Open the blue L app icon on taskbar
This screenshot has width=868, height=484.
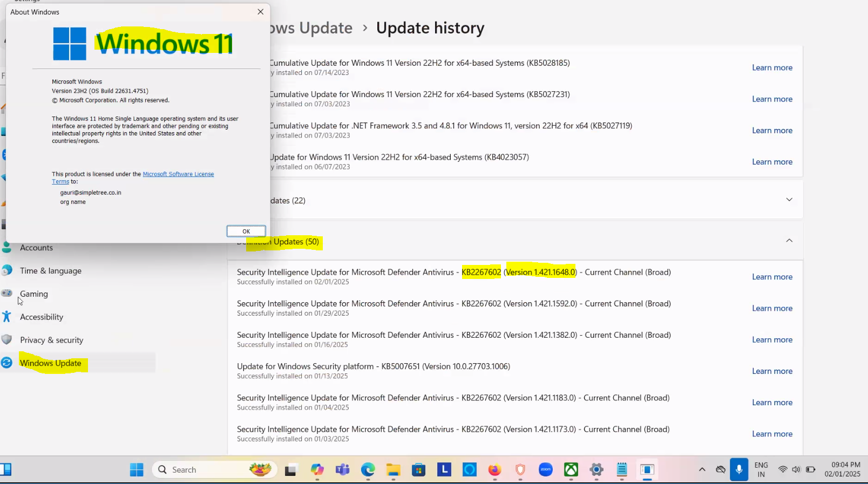(x=444, y=470)
